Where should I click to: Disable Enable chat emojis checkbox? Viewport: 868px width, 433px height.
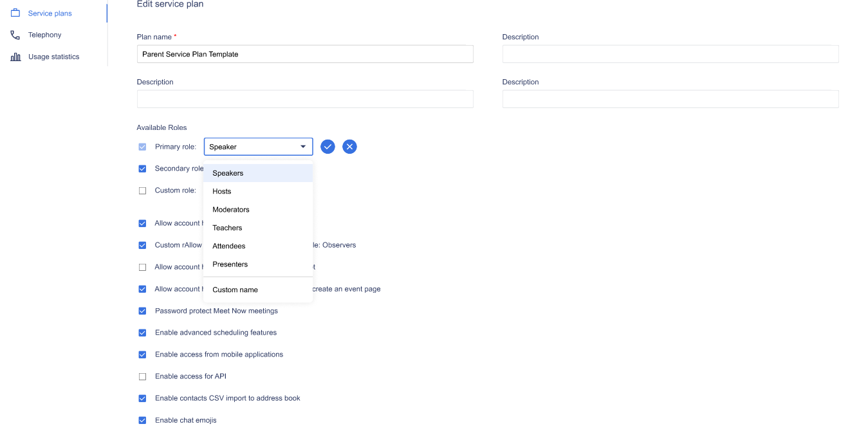click(142, 420)
